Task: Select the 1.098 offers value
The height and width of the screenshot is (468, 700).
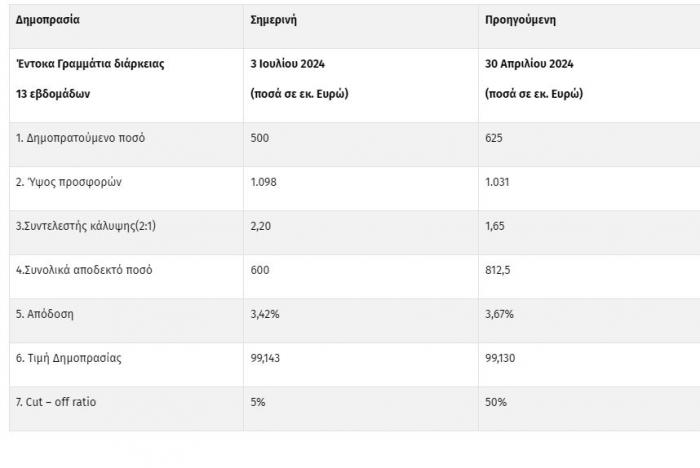Action: click(265, 182)
